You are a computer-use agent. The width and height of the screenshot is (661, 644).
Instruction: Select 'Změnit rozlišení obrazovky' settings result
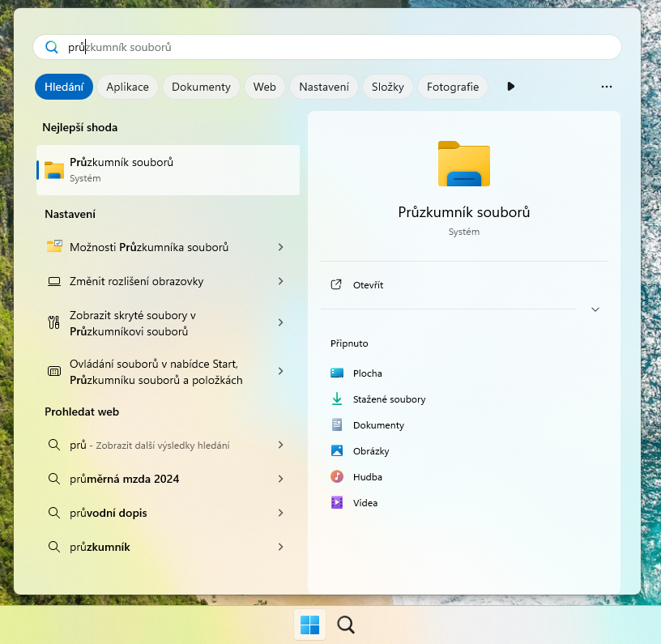coord(137,281)
